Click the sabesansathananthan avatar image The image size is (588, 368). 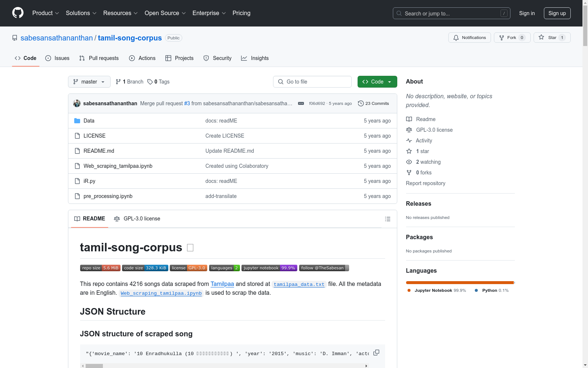coord(77,103)
